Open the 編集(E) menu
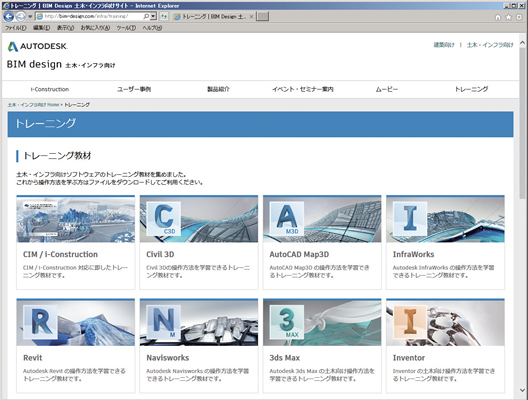The width and height of the screenshot is (528, 400). pos(42,28)
